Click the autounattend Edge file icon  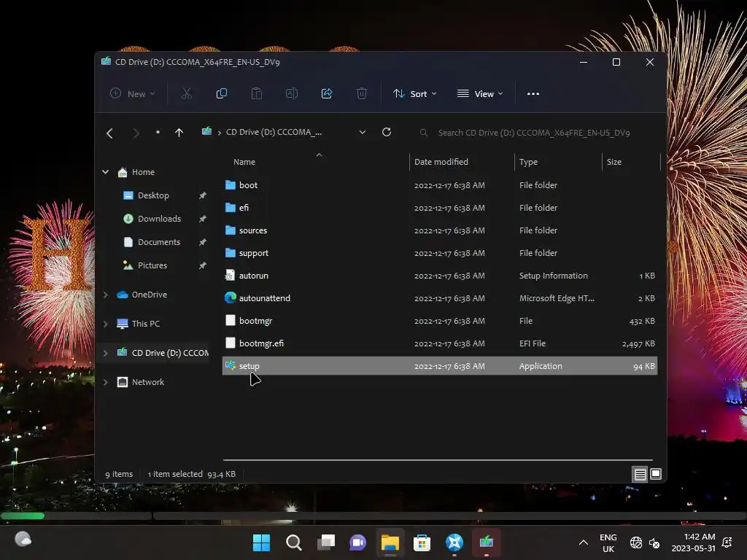pos(231,297)
